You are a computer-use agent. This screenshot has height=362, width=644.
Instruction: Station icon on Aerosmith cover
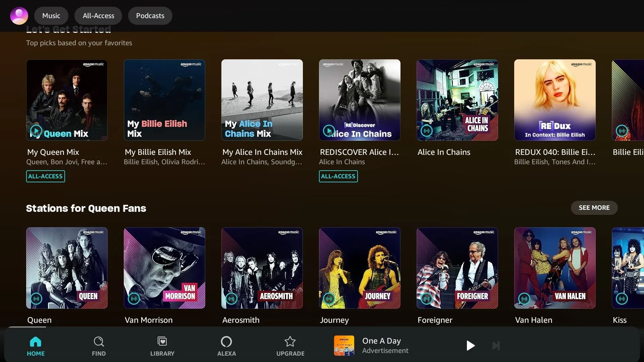pyautogui.click(x=231, y=298)
